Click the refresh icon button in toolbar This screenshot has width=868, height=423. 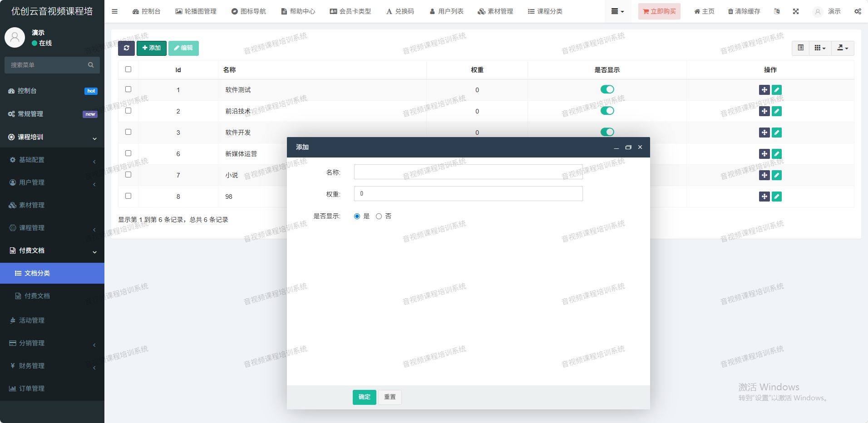(x=126, y=48)
